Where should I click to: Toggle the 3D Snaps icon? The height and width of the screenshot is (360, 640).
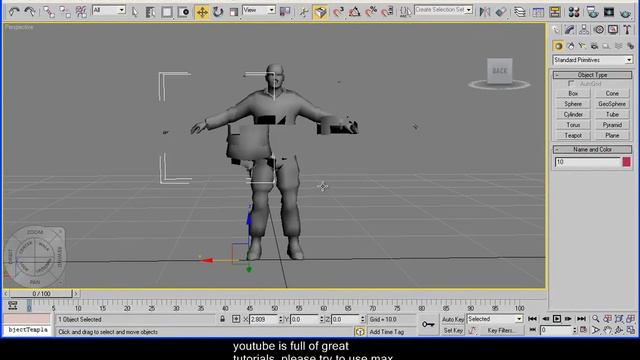coord(338,12)
